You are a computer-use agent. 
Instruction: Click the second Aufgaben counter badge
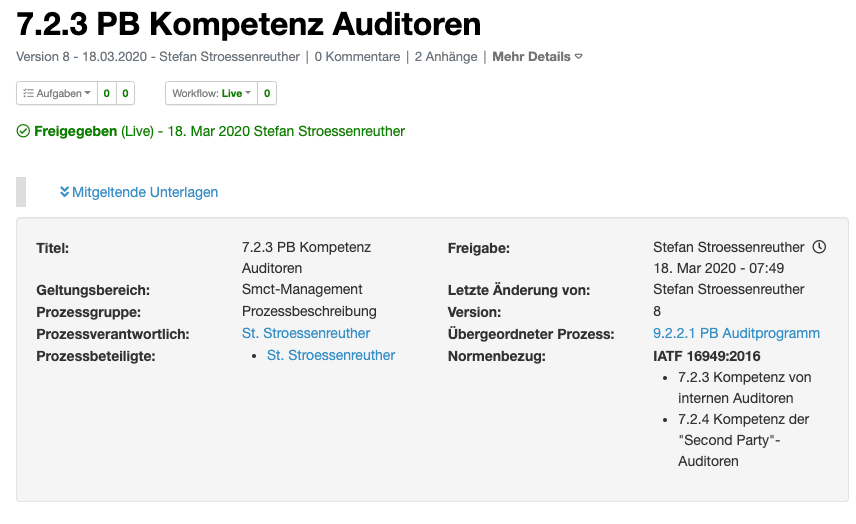pyautogui.click(x=125, y=93)
